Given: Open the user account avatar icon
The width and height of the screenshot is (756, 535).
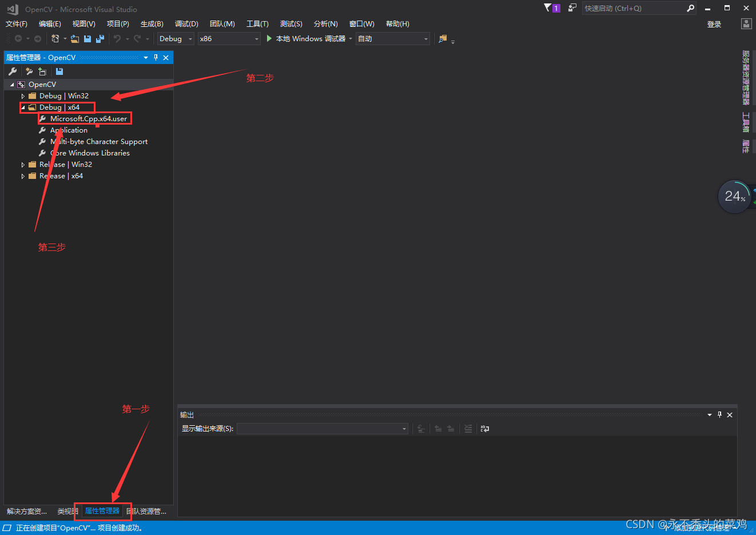Looking at the screenshot, I should pos(746,24).
